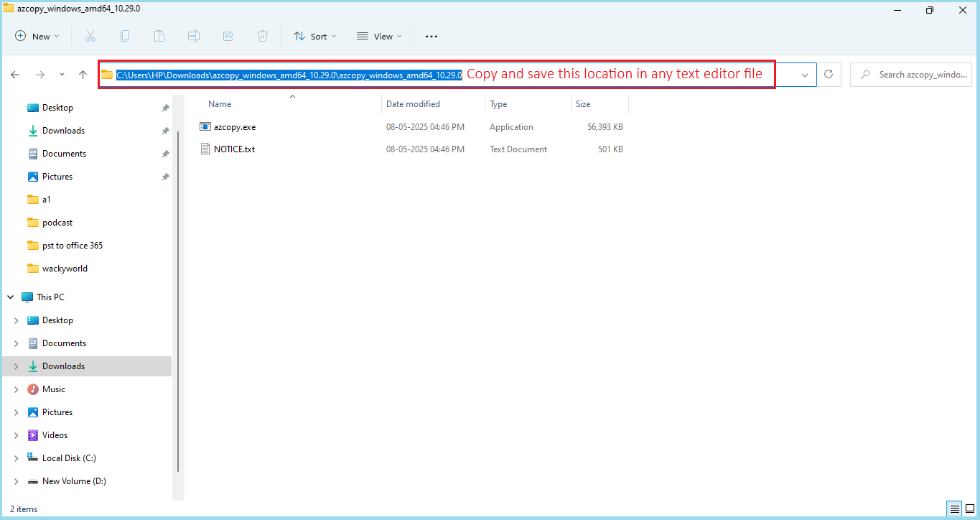
Task: Select the NOTICE.txt file name
Action: [234, 149]
